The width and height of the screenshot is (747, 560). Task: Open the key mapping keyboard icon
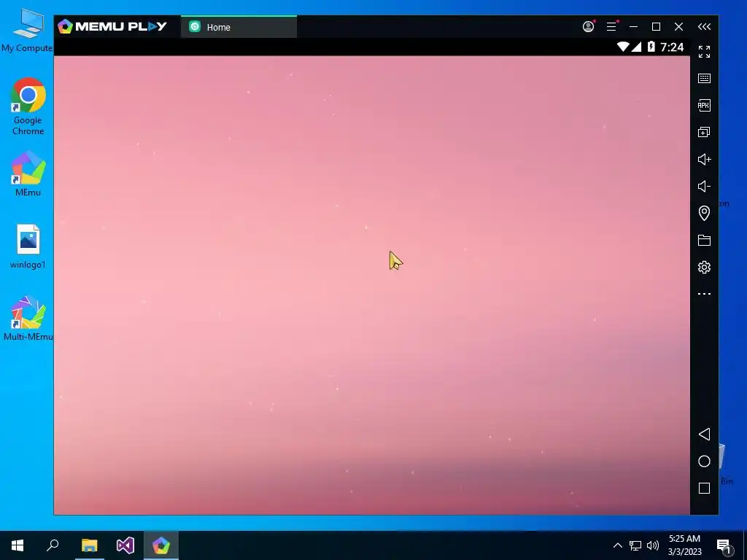pyautogui.click(x=704, y=79)
